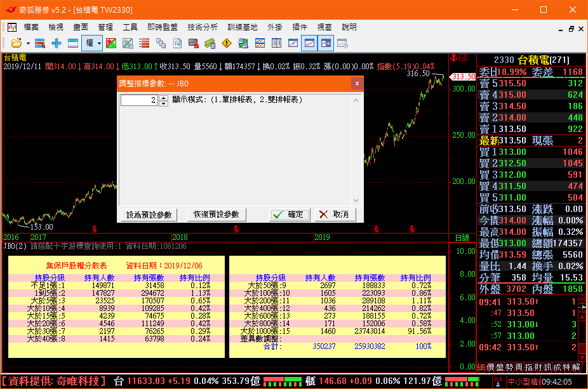The width and height of the screenshot is (588, 389).
Task: Click the 日線 period label
Action: 462,237
